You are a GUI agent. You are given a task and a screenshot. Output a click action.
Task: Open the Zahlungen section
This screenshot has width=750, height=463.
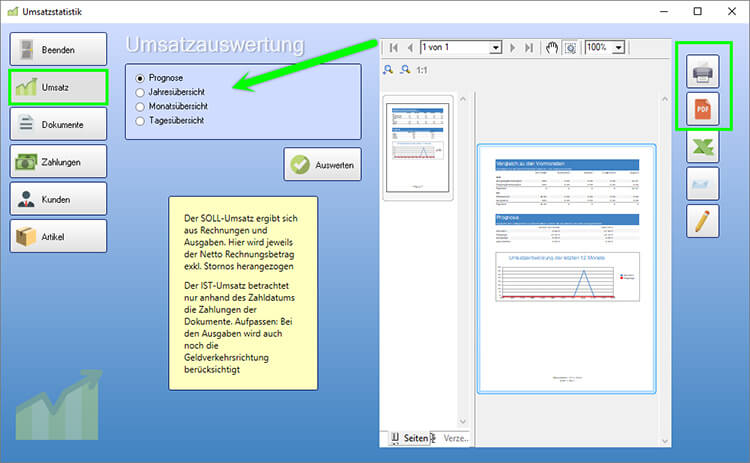pyautogui.click(x=58, y=162)
